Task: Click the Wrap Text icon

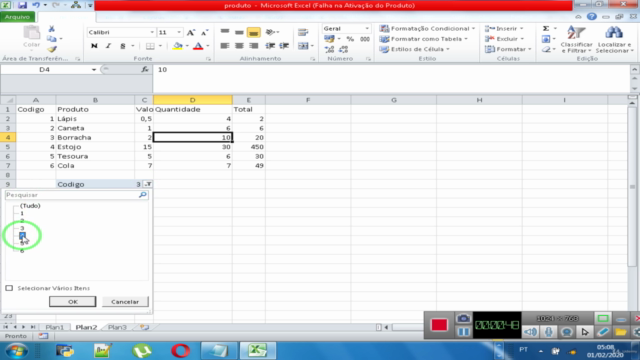Action: 303,32
